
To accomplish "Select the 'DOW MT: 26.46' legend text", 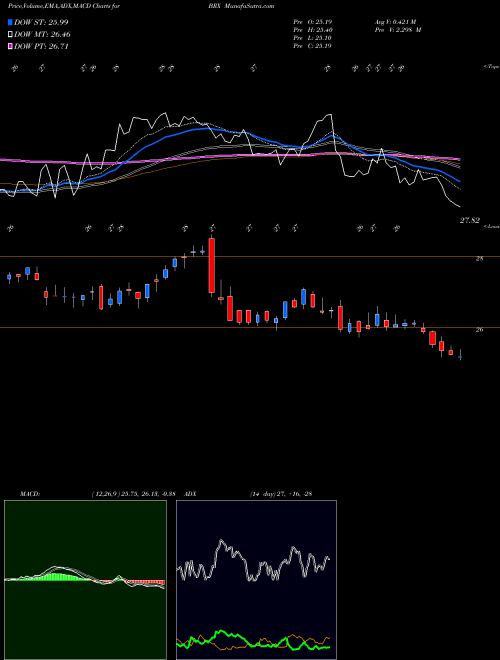I will coord(42,35).
